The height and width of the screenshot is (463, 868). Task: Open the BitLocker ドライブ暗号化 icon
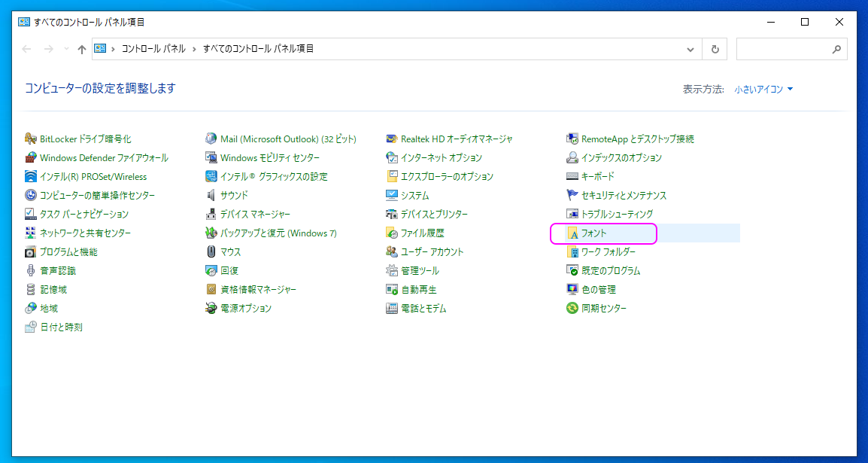coord(30,139)
